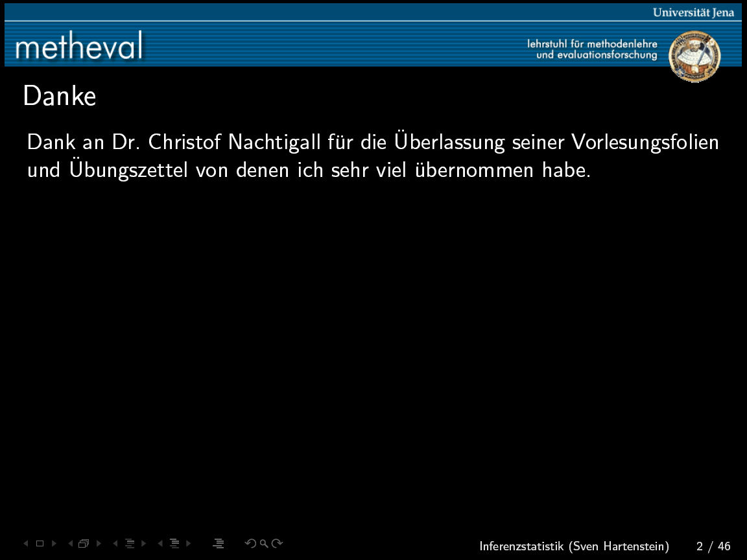Click the subsection lines navigation icon
Screen dimensions: 747x560
click(129, 544)
